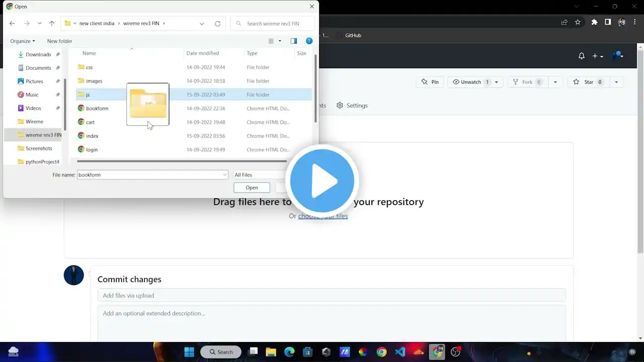Pin the repository
Image resolution: width=644 pixels, height=362 pixels.
click(430, 82)
